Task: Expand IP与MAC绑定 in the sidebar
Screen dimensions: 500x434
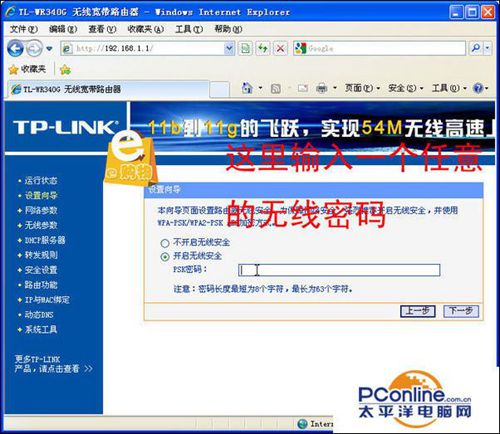Action: tap(47, 300)
